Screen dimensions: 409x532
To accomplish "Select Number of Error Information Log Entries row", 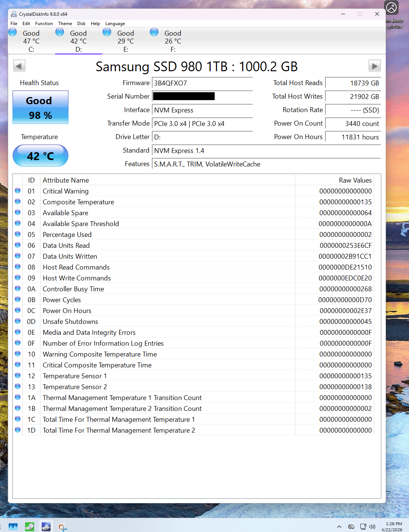I will [x=193, y=343].
